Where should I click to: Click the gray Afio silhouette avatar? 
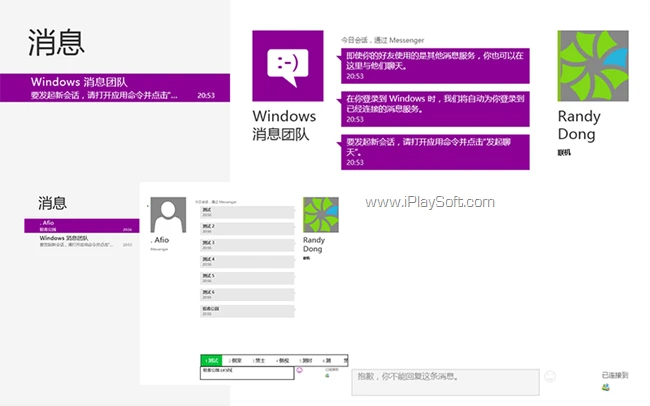point(168,214)
